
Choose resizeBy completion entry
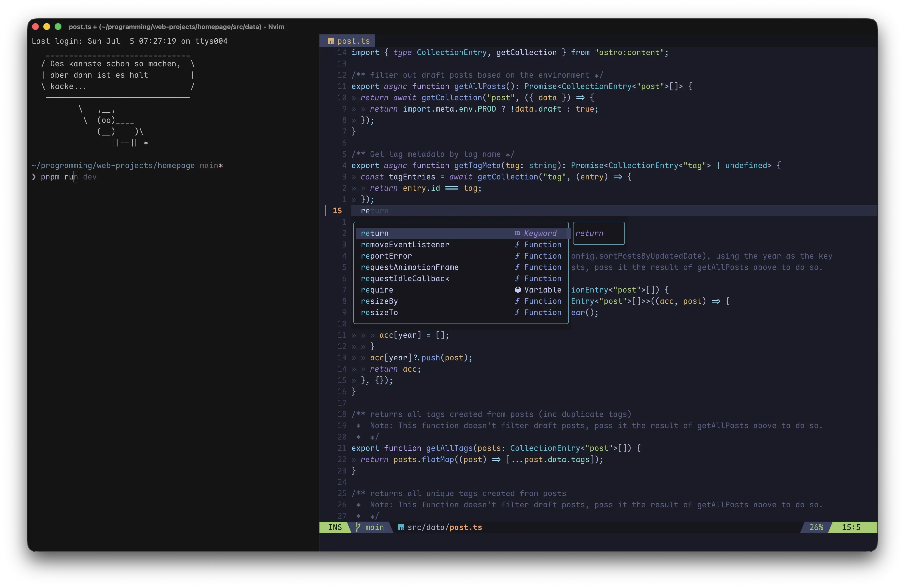pyautogui.click(x=461, y=301)
